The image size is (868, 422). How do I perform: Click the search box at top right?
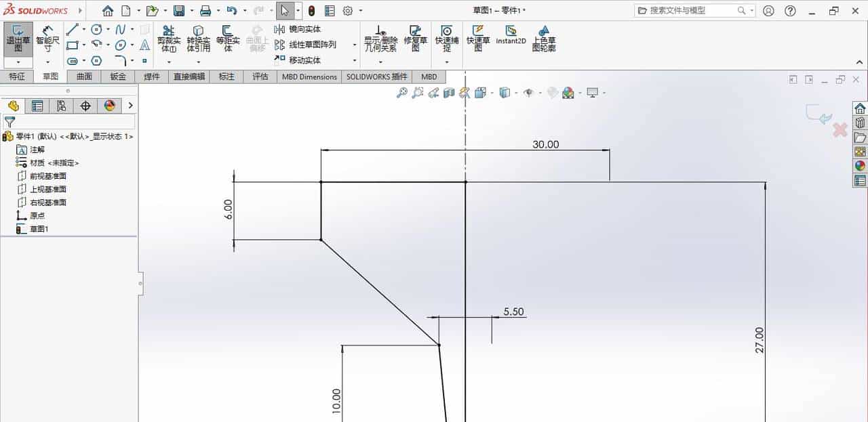click(692, 10)
